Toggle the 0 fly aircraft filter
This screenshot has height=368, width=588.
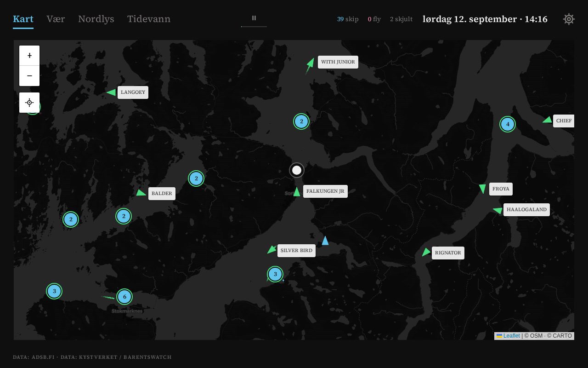click(x=374, y=19)
